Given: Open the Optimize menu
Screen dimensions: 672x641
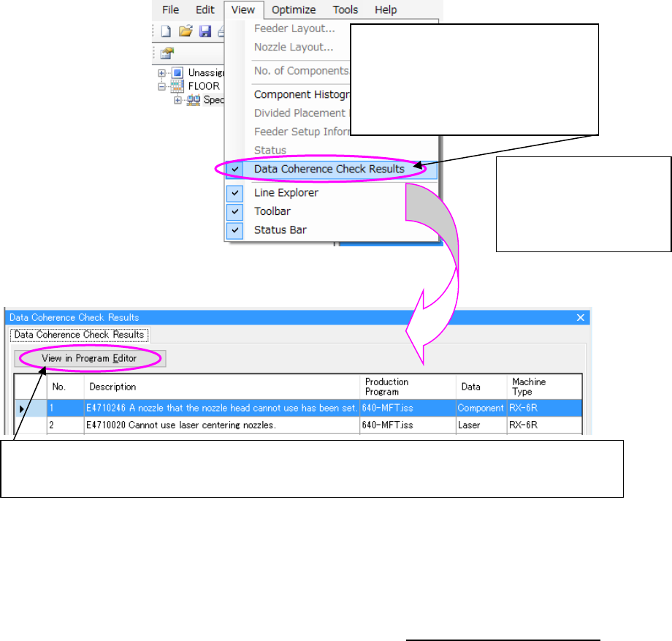Looking at the screenshot, I should pyautogui.click(x=294, y=10).
